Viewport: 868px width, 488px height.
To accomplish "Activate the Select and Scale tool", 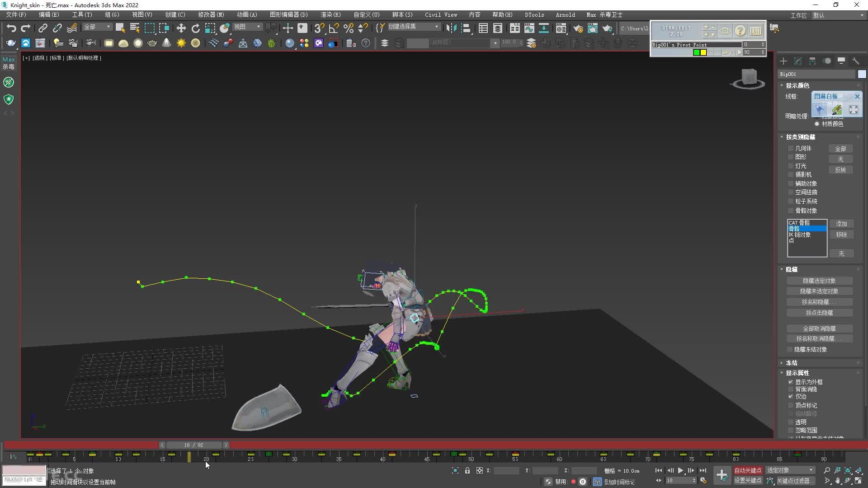I will 210,28.
